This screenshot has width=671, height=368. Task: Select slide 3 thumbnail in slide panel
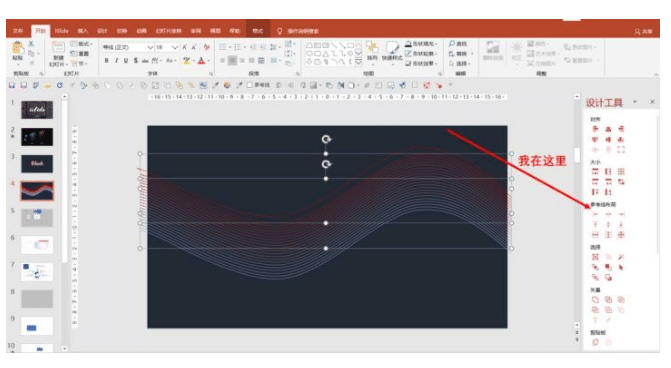37,163
